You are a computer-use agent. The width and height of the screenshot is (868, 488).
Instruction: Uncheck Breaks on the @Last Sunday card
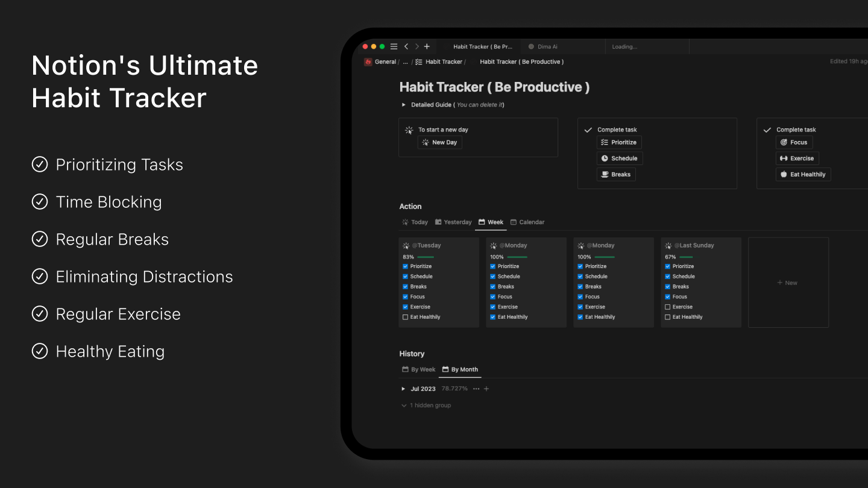668,287
